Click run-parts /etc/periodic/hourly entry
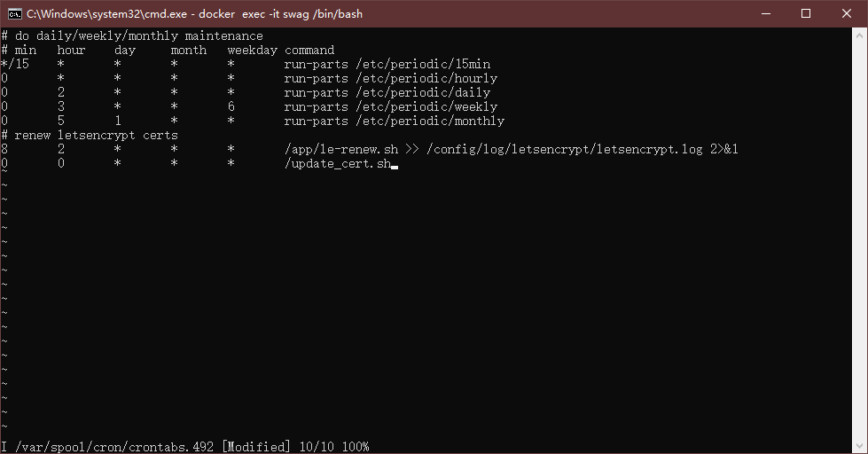 (390, 79)
